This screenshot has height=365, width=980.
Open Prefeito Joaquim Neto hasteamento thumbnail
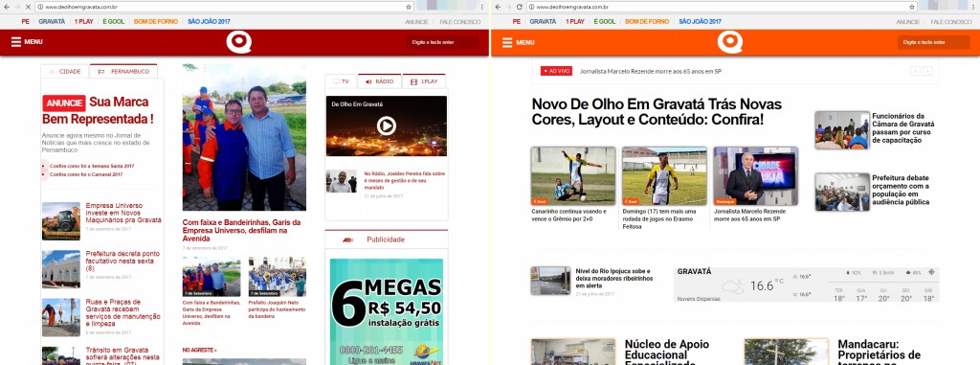277,276
